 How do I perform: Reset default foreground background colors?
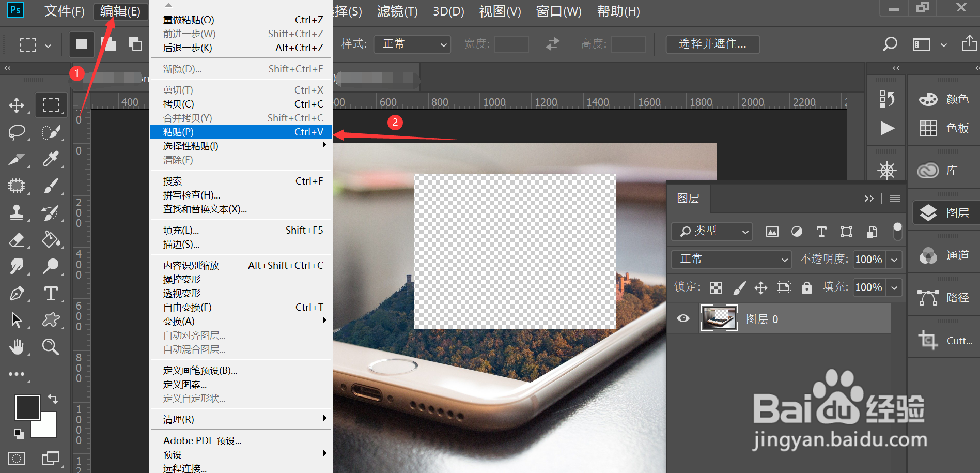pyautogui.click(x=19, y=434)
